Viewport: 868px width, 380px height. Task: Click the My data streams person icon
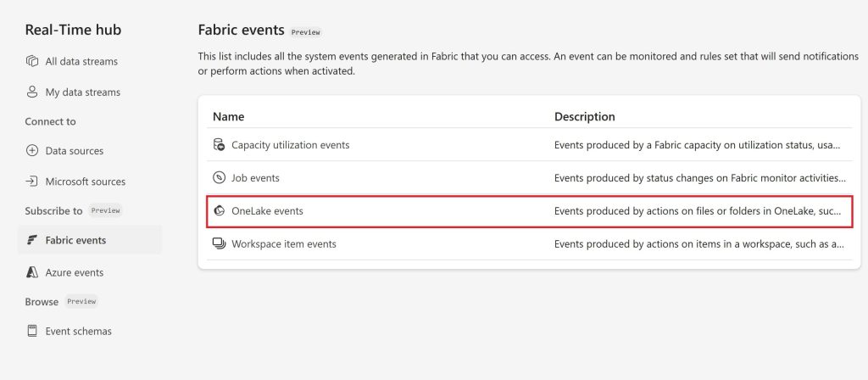pyautogui.click(x=32, y=92)
